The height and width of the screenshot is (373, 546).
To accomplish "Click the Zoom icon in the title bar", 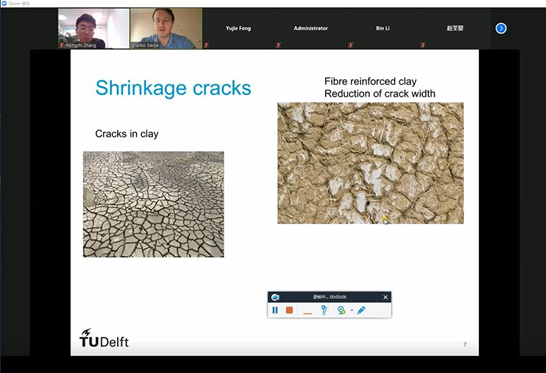I will pos(4,3).
